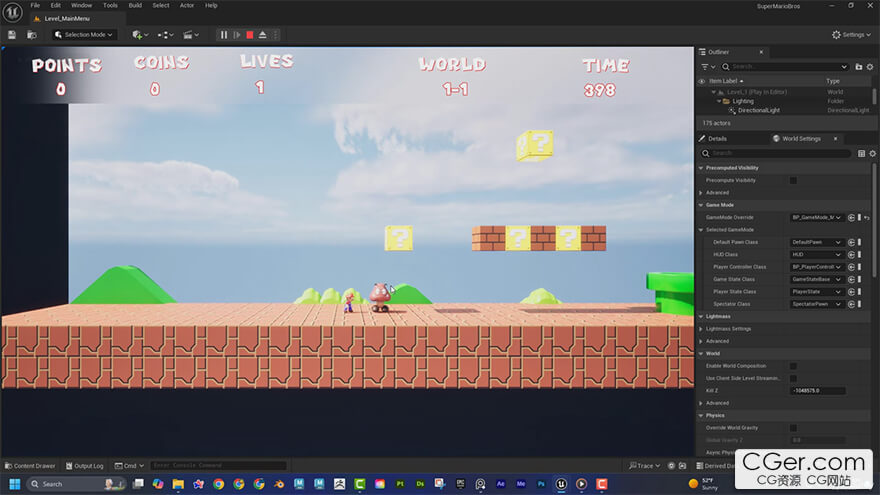Add a new folder in Outliner
This screenshot has width=880, height=495.
(859, 67)
